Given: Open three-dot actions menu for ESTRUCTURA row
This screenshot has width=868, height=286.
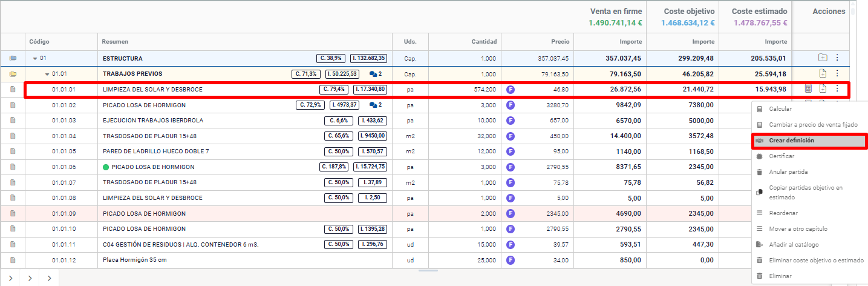Looking at the screenshot, I should click(x=837, y=58).
